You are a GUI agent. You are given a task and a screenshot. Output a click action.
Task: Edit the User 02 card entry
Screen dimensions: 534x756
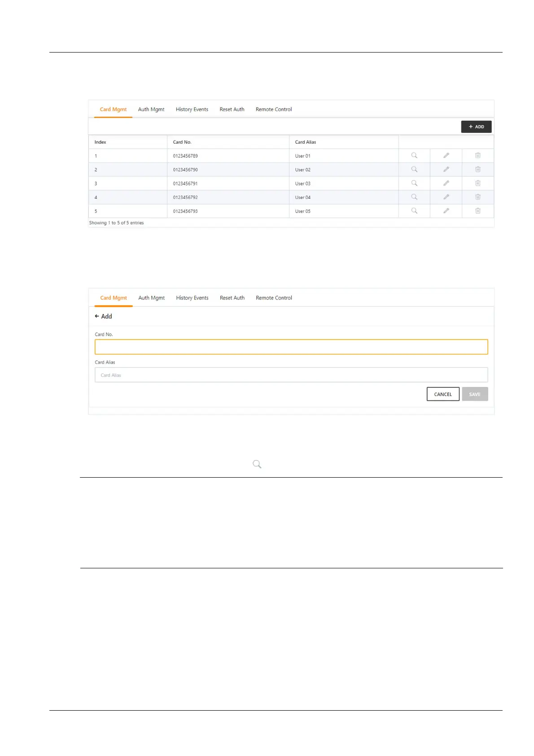tap(446, 169)
